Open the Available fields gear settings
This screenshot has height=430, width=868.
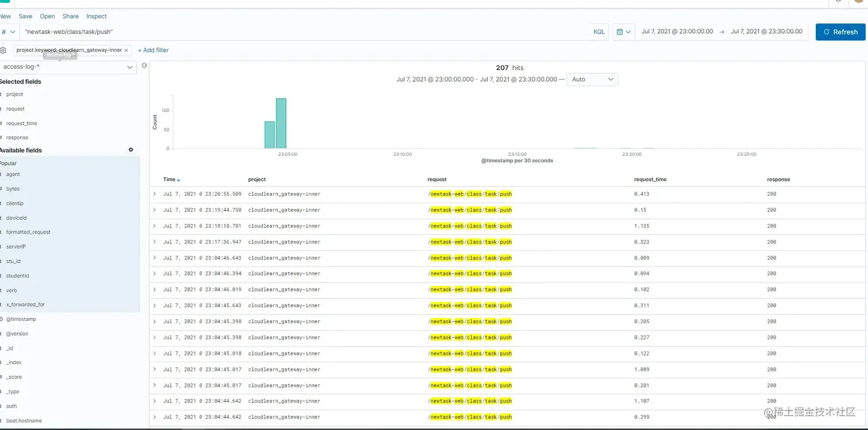pyautogui.click(x=131, y=150)
